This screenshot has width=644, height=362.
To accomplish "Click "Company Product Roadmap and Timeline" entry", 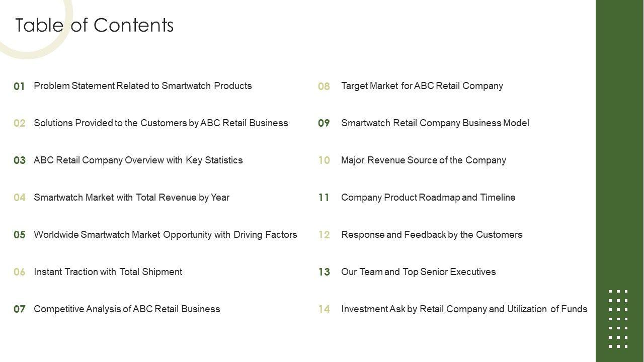I will pyautogui.click(x=428, y=198).
